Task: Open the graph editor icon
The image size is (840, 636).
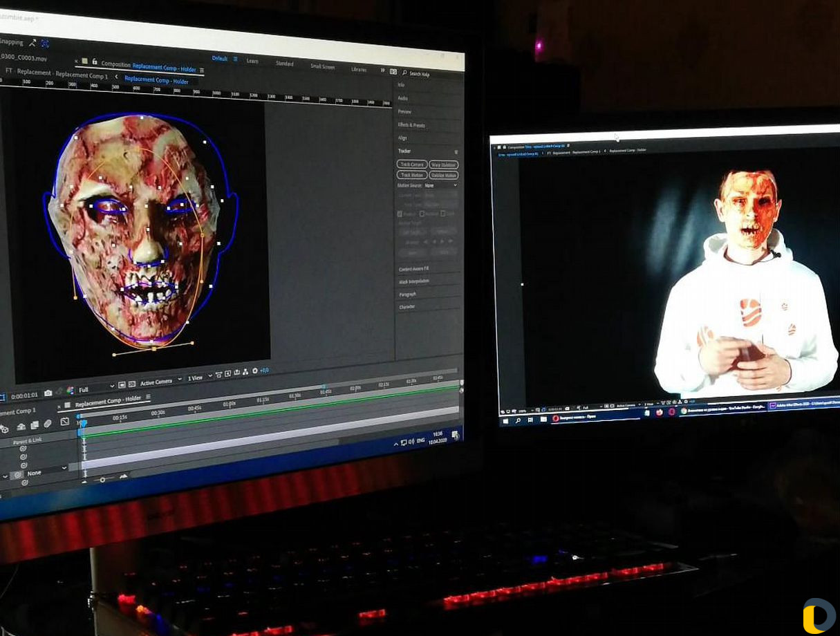Action: pos(65,422)
